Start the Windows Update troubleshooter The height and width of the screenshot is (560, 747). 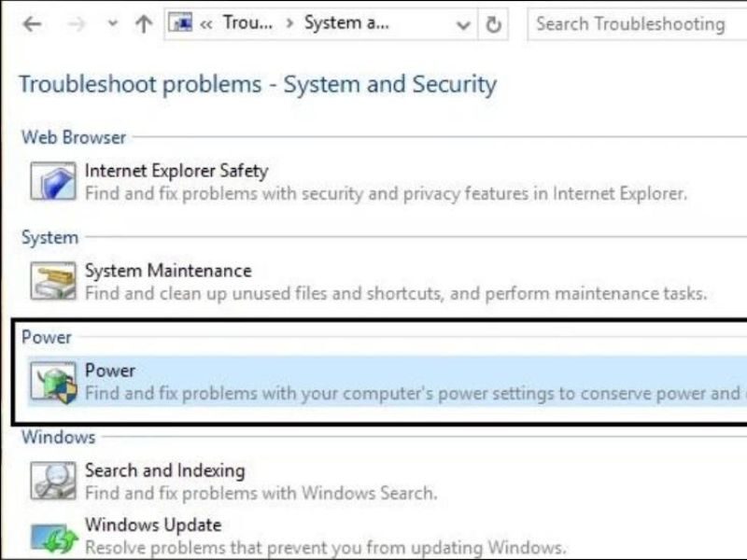tap(153, 525)
